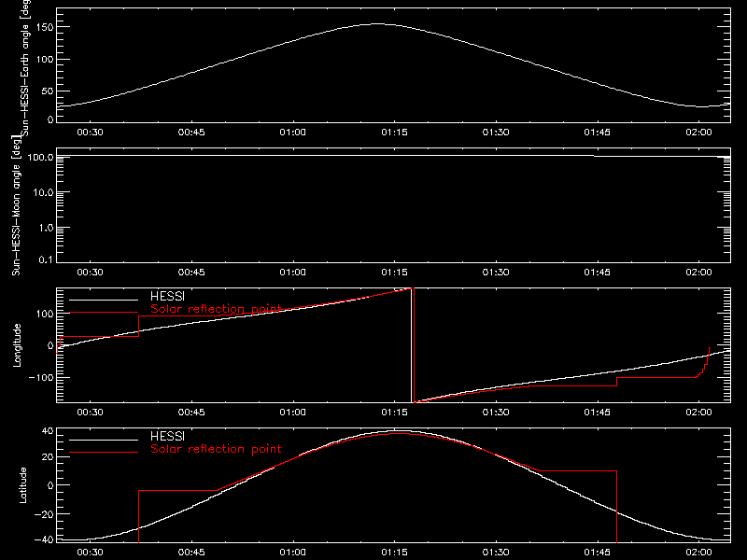
Task: Select 1.0 tick in Moon angle plot
Action: click(x=46, y=228)
